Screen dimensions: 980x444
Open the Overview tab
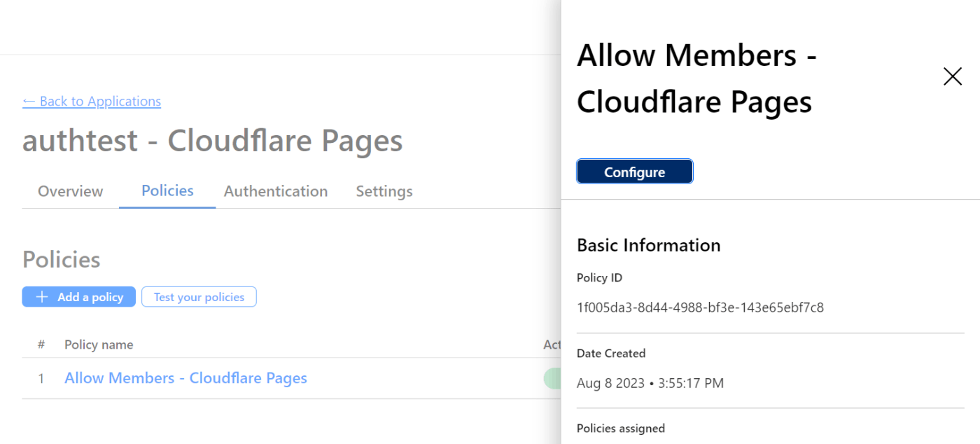pyautogui.click(x=71, y=191)
